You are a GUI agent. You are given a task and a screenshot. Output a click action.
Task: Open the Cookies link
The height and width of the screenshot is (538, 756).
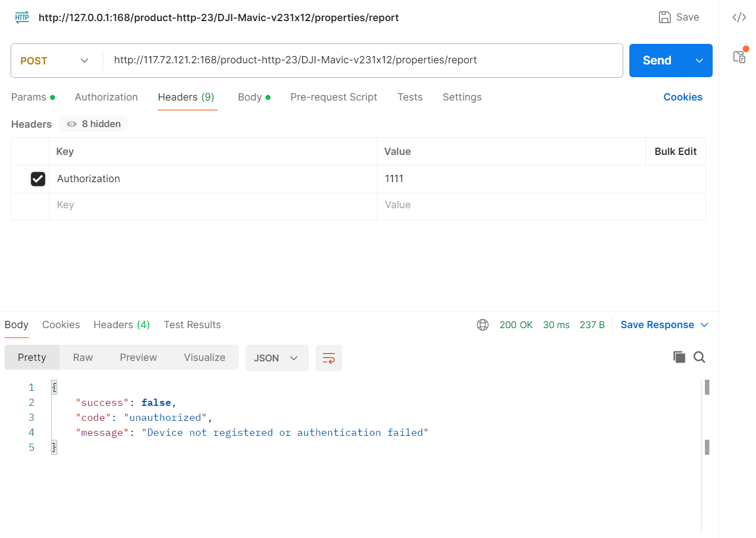click(682, 97)
